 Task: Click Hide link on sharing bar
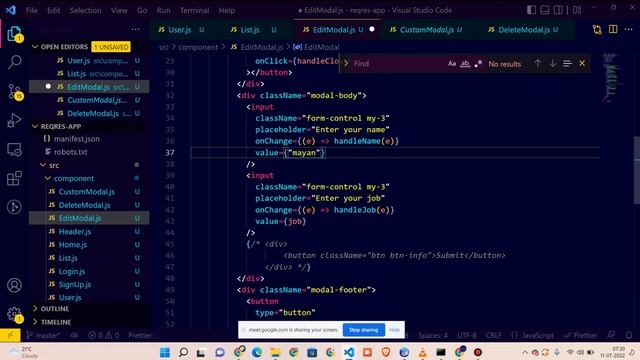pyautogui.click(x=394, y=330)
